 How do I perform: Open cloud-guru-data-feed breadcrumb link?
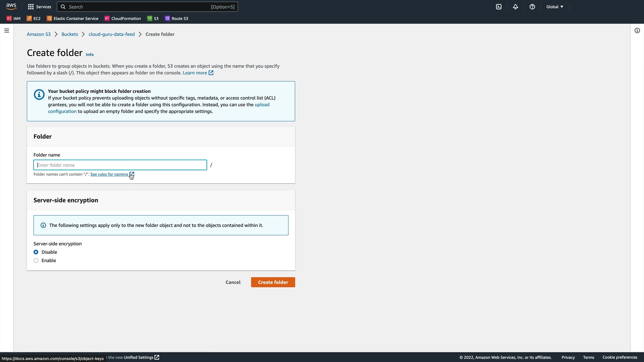coord(112,34)
